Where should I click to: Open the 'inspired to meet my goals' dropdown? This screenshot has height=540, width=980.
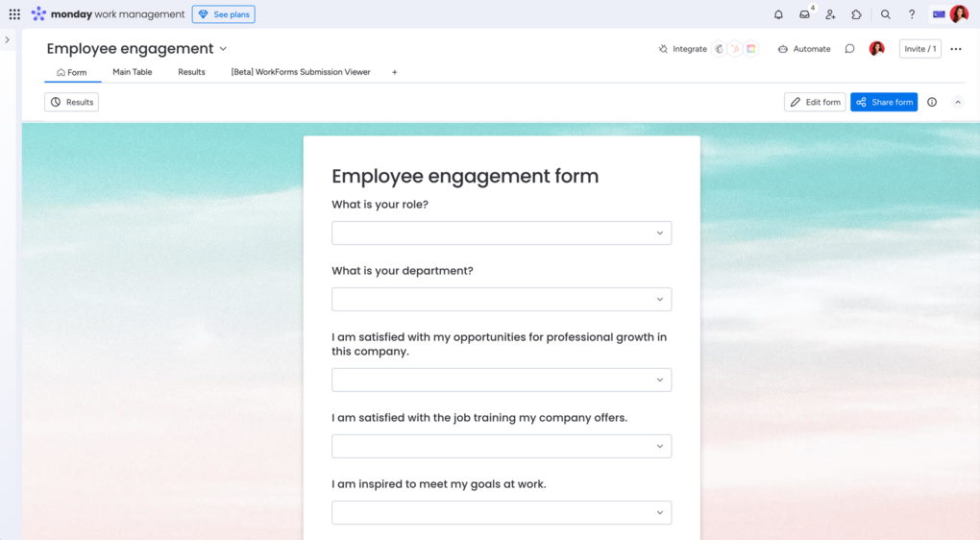[502, 512]
